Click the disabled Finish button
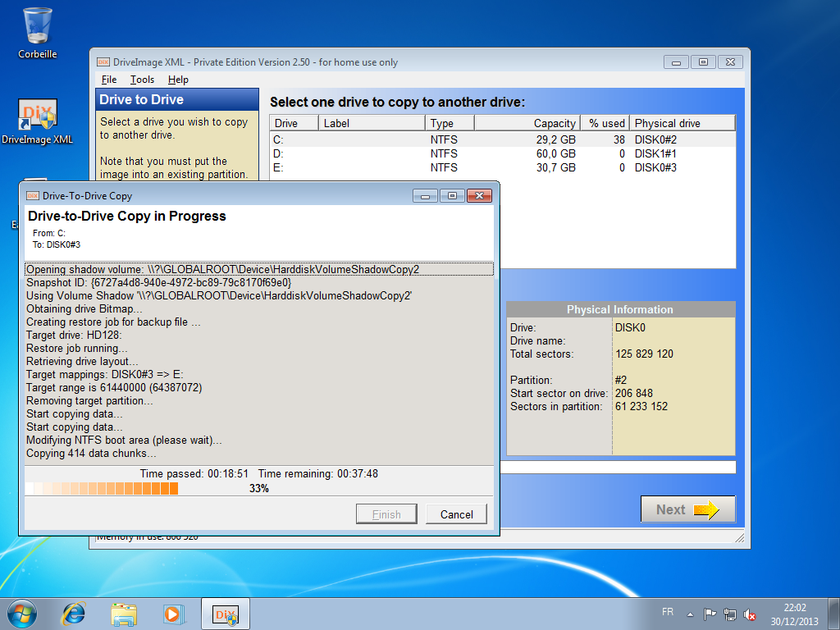Screen dimensions: 840x630 point(386,514)
